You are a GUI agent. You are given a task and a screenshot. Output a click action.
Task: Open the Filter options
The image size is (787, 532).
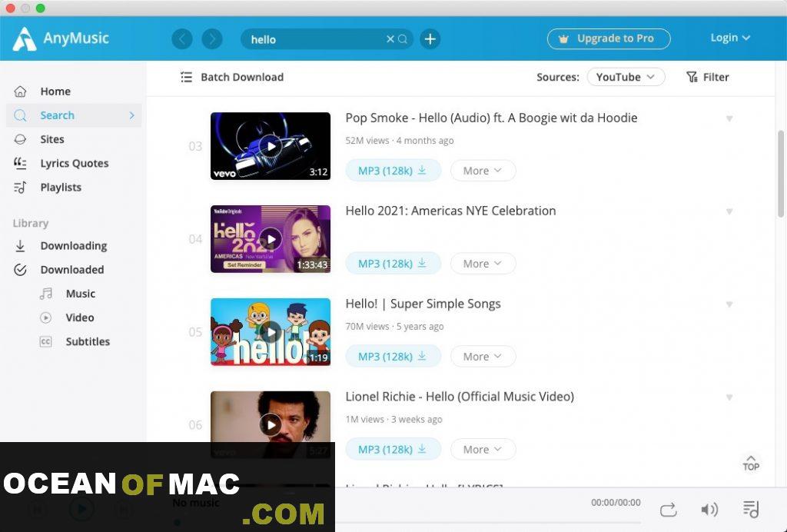pyautogui.click(x=707, y=77)
